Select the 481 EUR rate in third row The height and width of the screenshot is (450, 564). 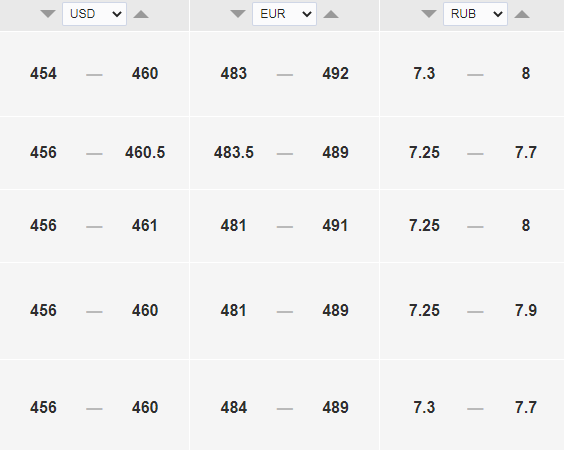pyautogui.click(x=233, y=226)
